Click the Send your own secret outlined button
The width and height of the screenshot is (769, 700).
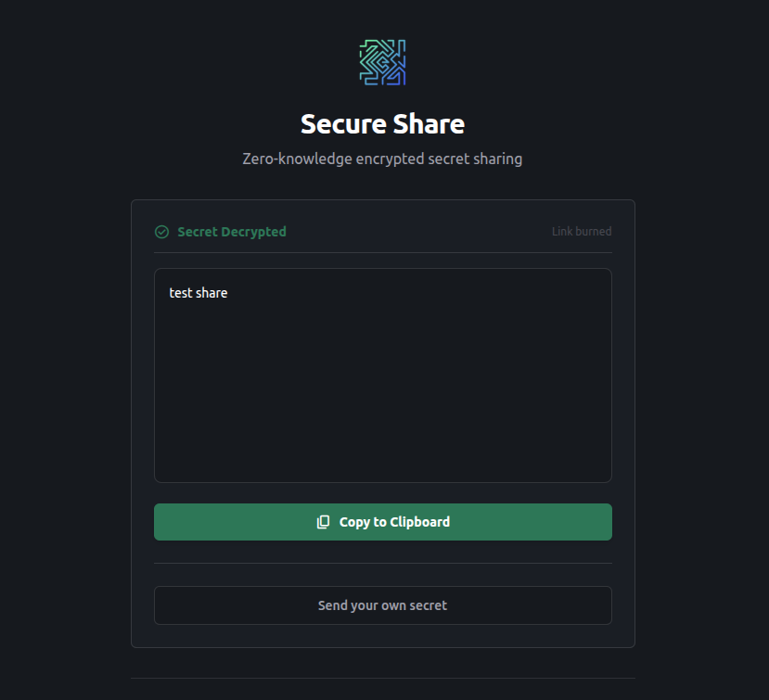tap(382, 605)
